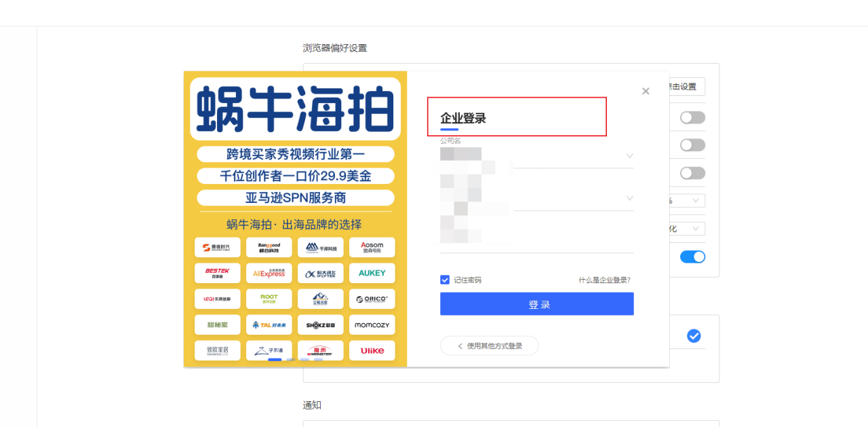
Task: Turn off the blue enabled switch in preferences
Action: [692, 257]
